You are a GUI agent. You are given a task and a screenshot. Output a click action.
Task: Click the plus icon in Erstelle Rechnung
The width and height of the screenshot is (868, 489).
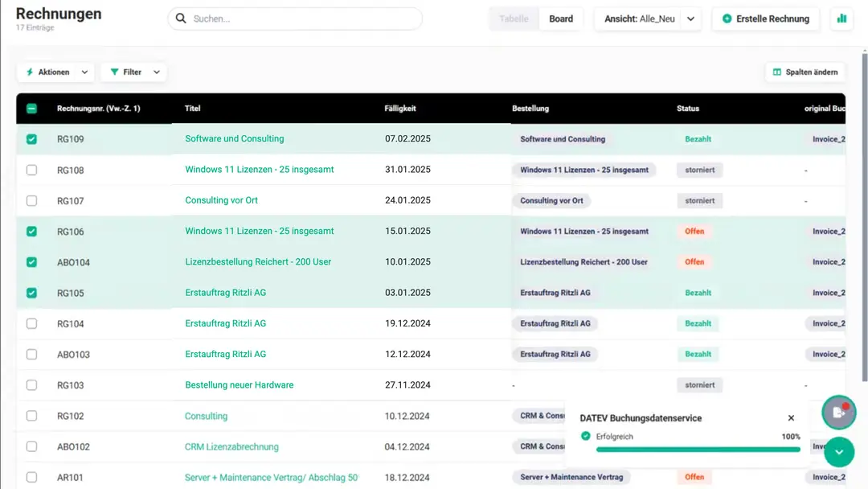tap(727, 18)
